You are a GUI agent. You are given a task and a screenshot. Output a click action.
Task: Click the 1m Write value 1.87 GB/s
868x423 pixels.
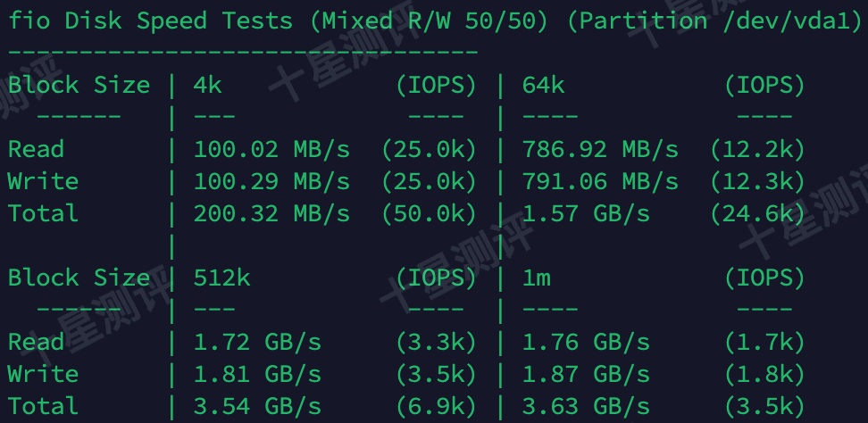[586, 374]
